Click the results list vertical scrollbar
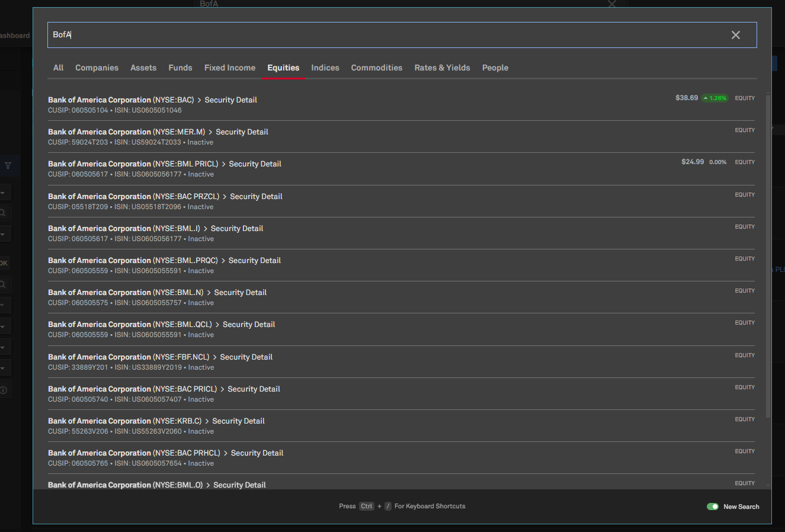785x532 pixels. point(768,256)
